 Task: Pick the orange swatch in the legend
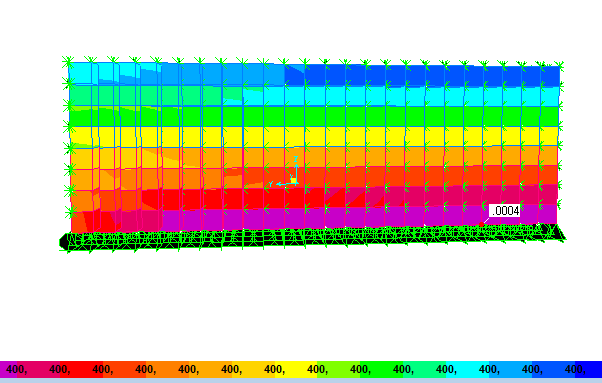point(167,369)
